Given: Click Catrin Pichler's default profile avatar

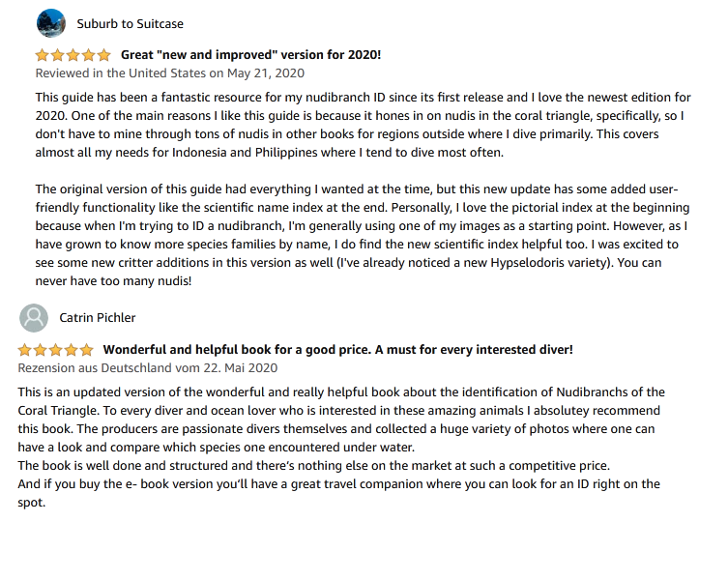Looking at the screenshot, I should (x=34, y=317).
